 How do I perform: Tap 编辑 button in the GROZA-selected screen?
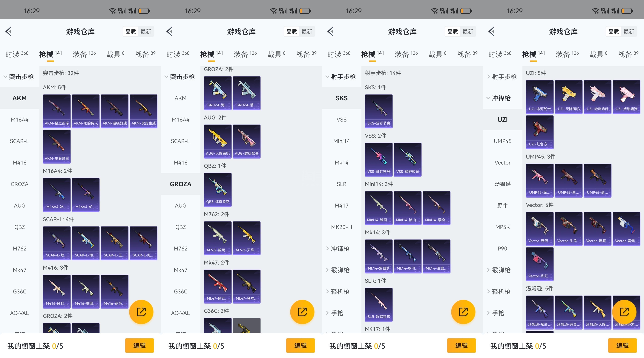[x=300, y=346]
